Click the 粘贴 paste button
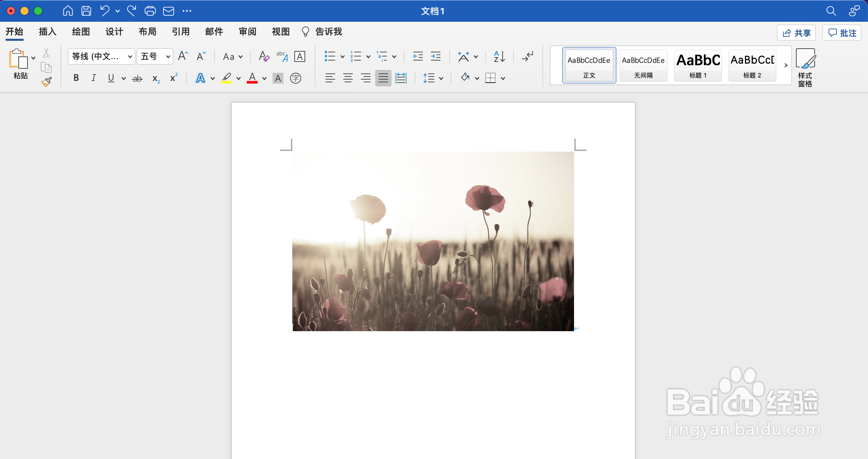The width and height of the screenshot is (868, 459). (x=20, y=65)
